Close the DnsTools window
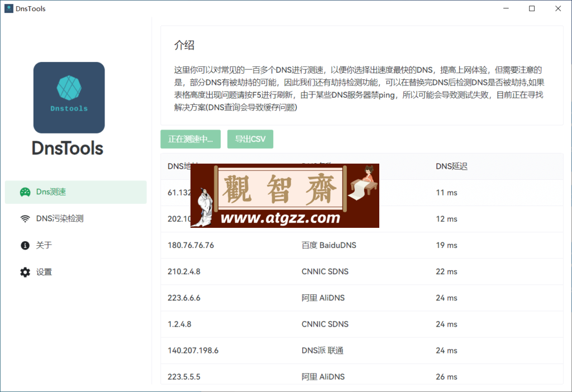The height and width of the screenshot is (392, 572). (558, 8)
